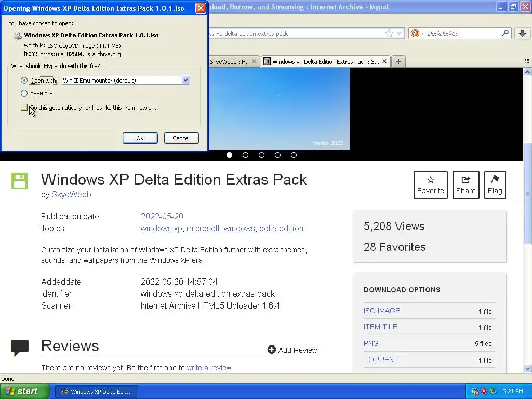The width and height of the screenshot is (532, 399).
Task: Click the preview image thumbnail
Action: click(279, 109)
